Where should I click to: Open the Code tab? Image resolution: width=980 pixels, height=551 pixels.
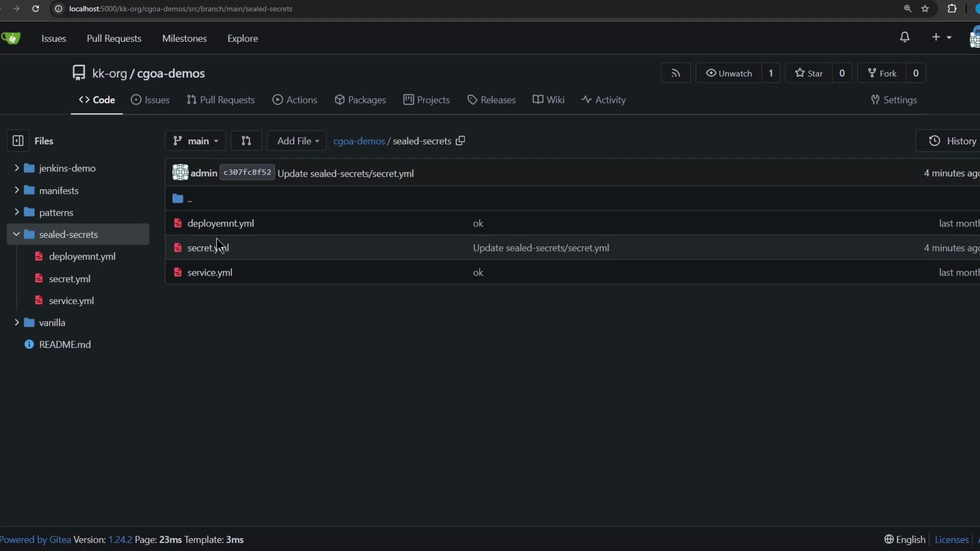[x=97, y=100]
